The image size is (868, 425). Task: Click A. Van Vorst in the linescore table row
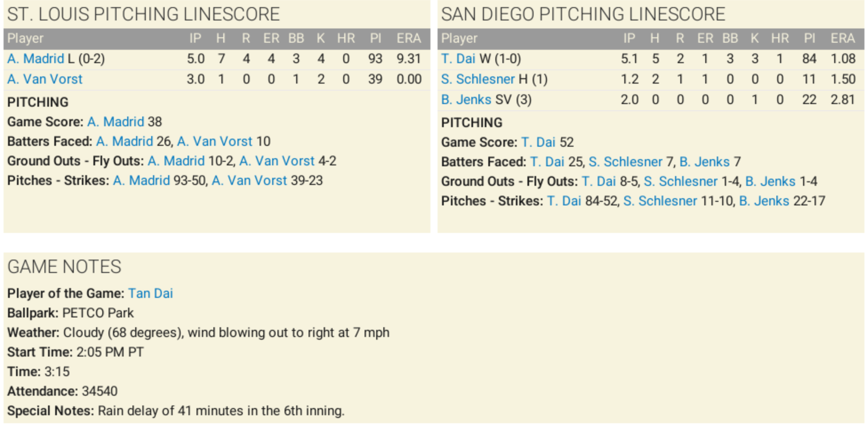[45, 79]
